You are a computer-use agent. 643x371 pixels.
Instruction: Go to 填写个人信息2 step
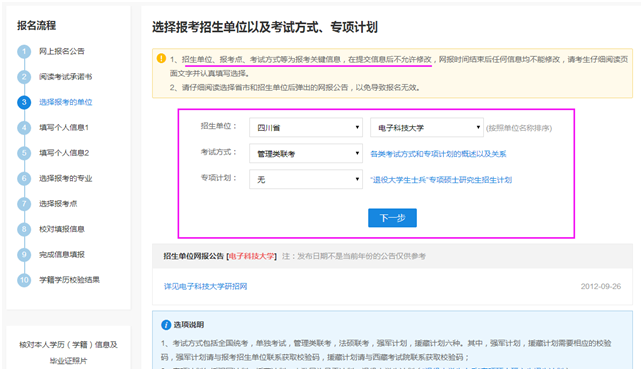(64, 153)
